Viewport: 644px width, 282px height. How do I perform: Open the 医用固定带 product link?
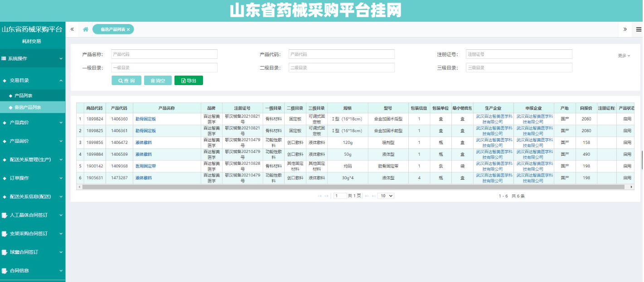click(145, 166)
